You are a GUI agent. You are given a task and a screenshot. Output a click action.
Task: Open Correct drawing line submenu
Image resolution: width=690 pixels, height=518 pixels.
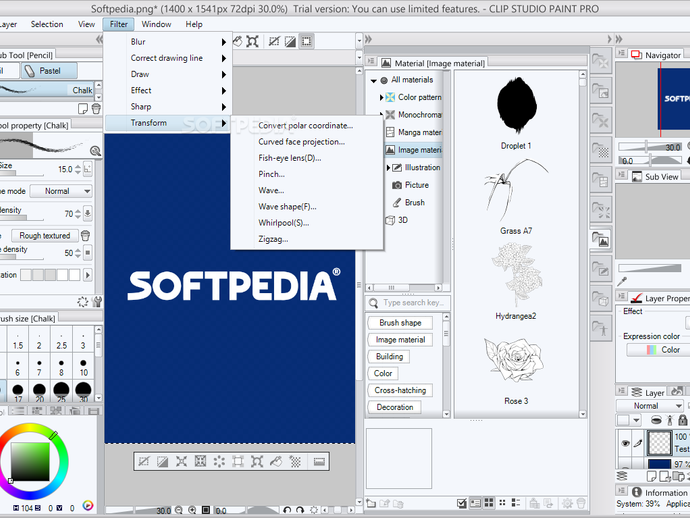[x=168, y=58]
